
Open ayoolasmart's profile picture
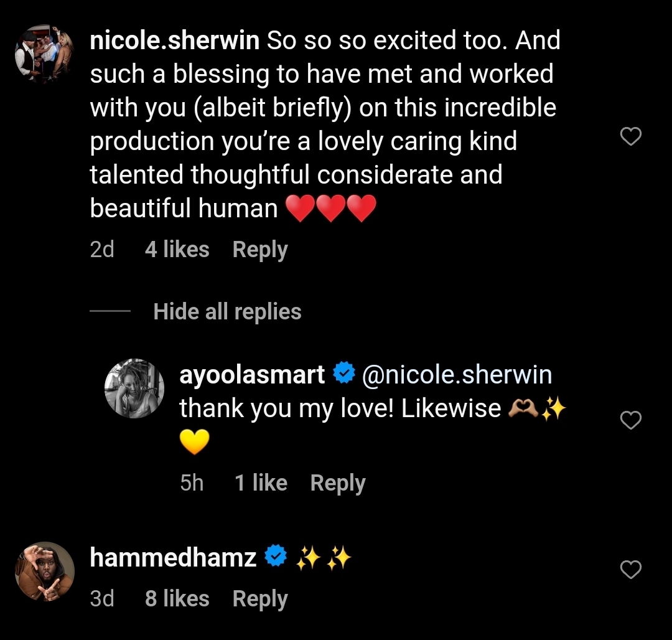134,388
